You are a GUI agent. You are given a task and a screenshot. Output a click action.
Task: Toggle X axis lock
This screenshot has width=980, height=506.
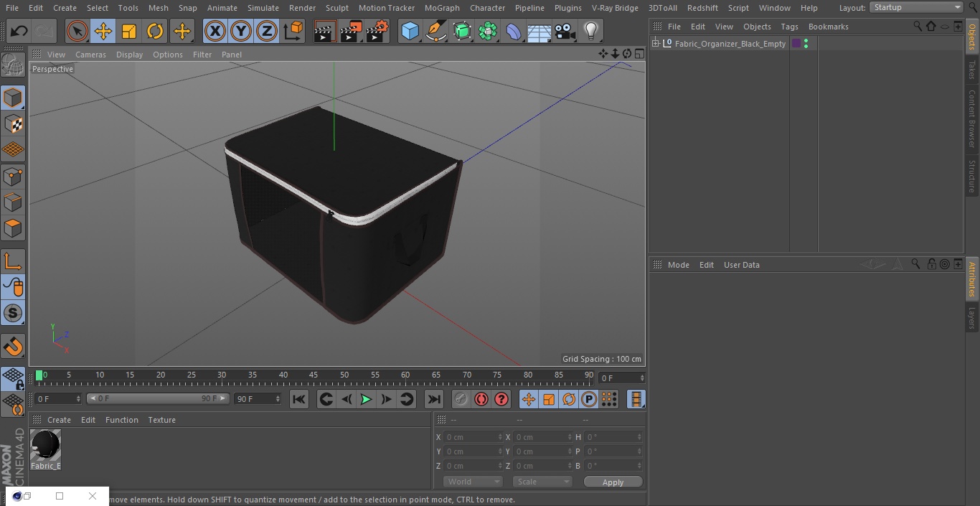point(215,31)
